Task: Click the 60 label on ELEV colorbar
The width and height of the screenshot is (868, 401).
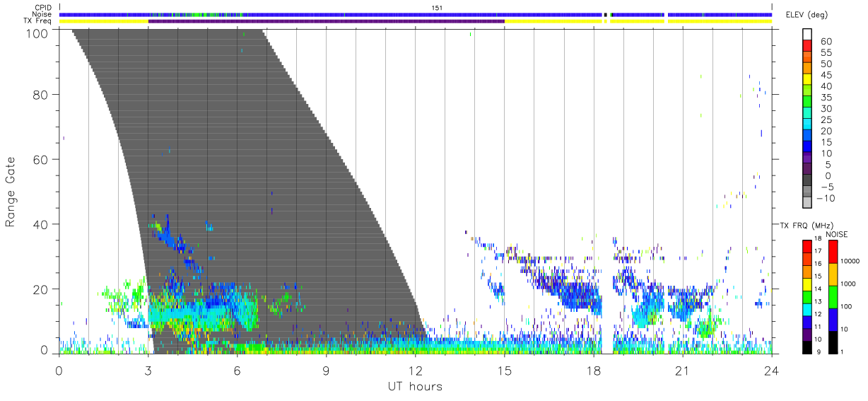Action: tap(825, 42)
